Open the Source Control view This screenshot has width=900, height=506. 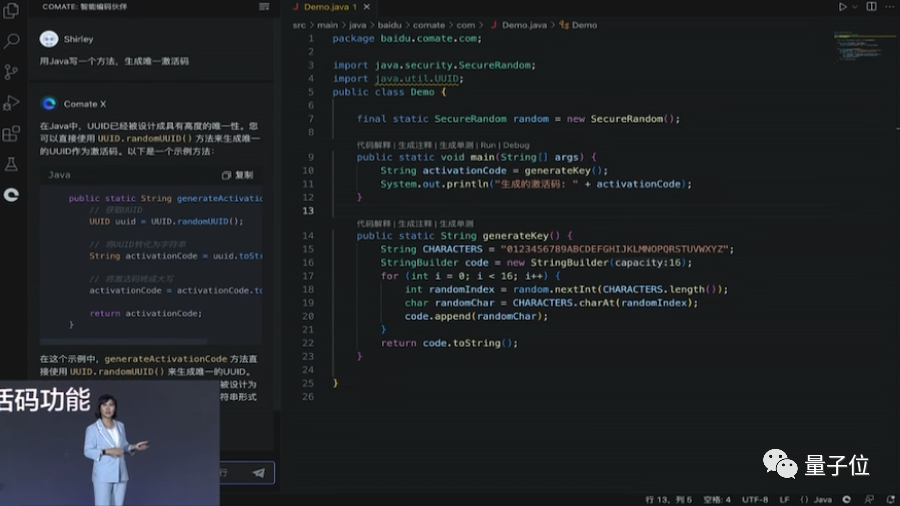(12, 72)
